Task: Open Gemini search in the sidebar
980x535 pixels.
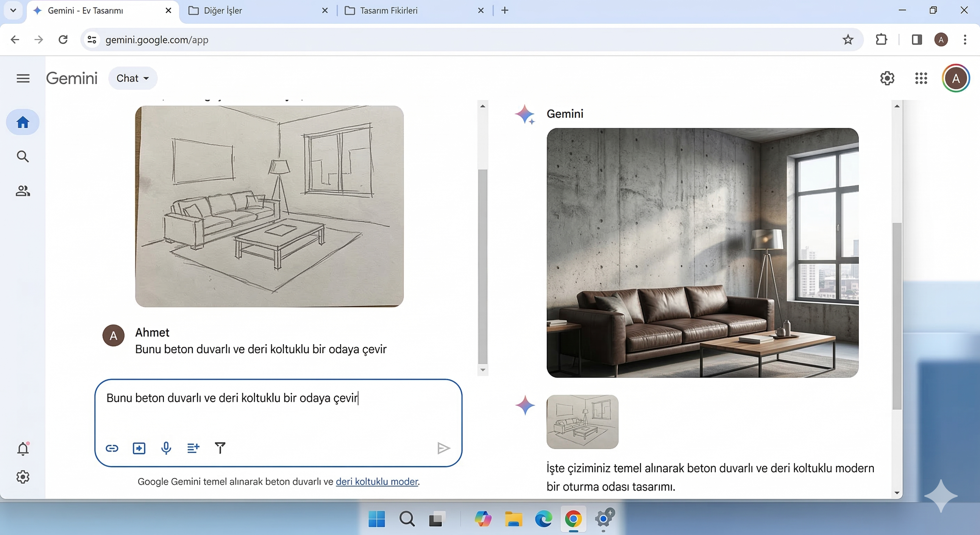Action: (22, 156)
